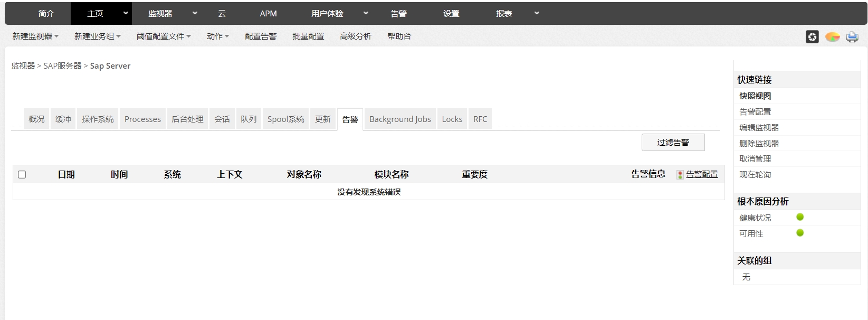Click the green 健康状况 status dot
868x320 pixels.
click(x=800, y=217)
